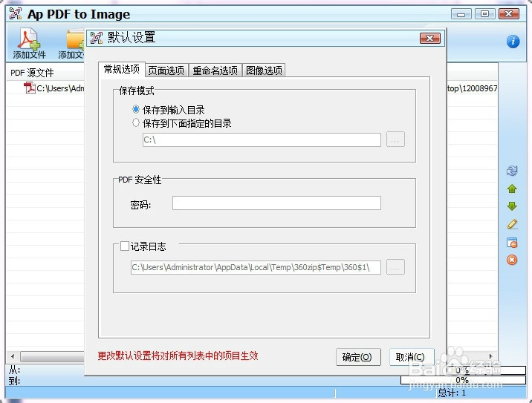Image resolution: width=532 pixels, height=403 pixels.
Task: Enable the 记录日志 checkbox
Action: (125, 246)
